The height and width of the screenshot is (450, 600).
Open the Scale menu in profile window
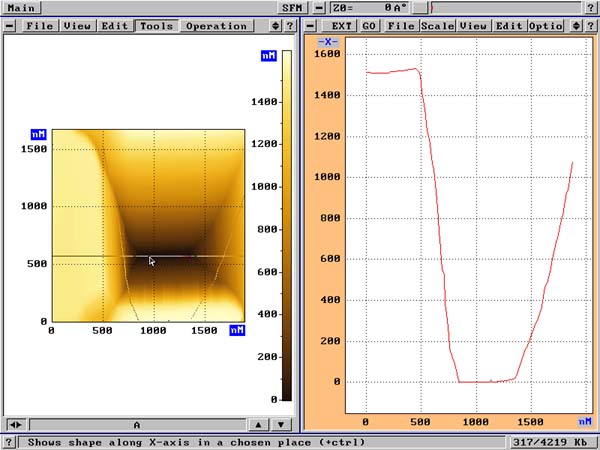[437, 25]
